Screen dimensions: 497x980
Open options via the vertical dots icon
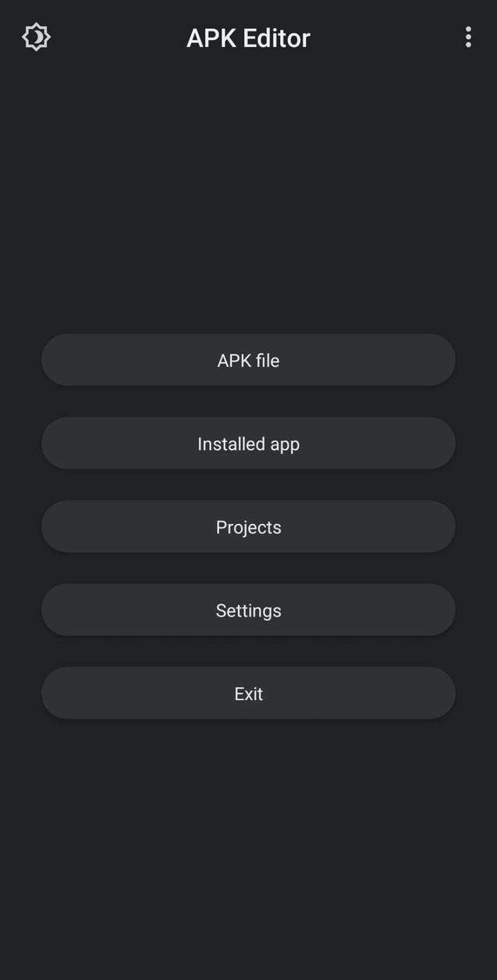[468, 37]
